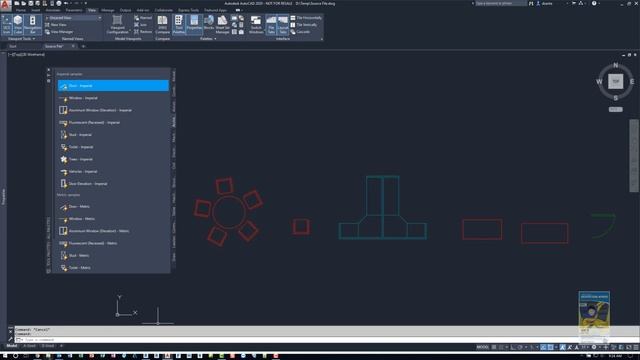The image size is (640, 360).
Task: Open workspace switching gear in status bar
Action: pyautogui.click(x=594, y=347)
